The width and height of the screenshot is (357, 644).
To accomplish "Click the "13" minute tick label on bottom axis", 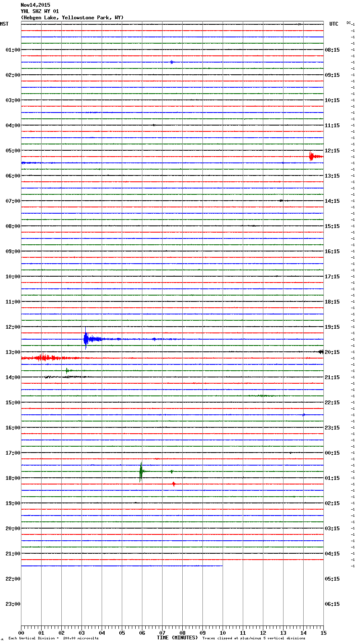I will 283,633.
